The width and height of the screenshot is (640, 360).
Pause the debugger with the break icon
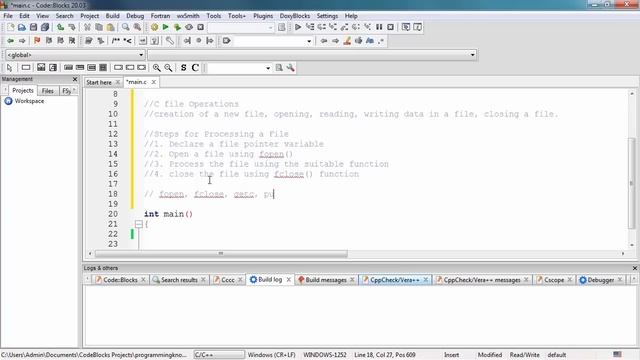379,27
